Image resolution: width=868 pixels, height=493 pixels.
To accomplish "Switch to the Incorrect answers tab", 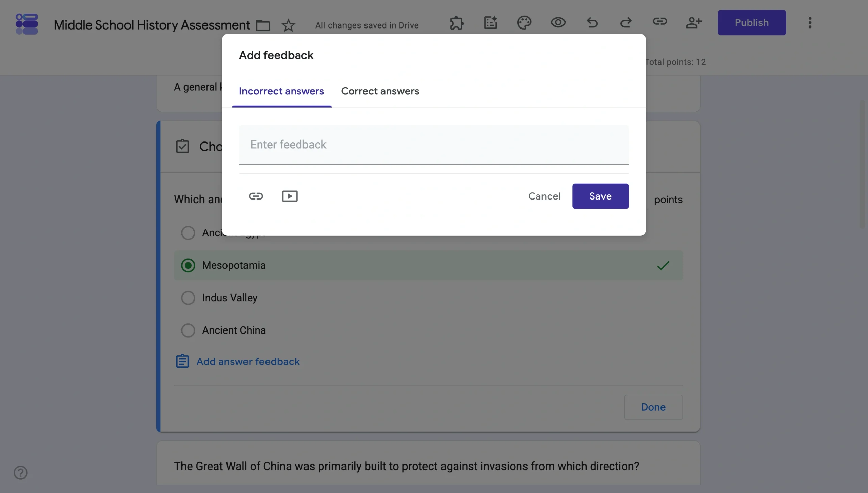I will 281,91.
